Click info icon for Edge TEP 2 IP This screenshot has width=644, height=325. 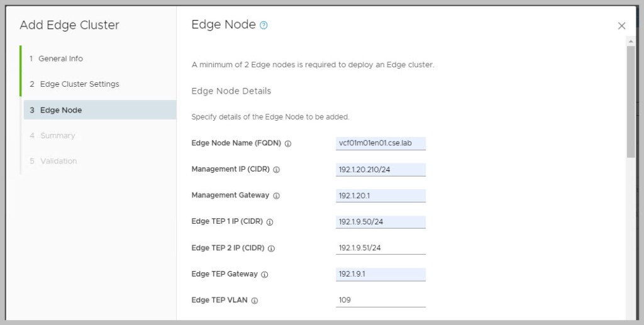pyautogui.click(x=271, y=248)
